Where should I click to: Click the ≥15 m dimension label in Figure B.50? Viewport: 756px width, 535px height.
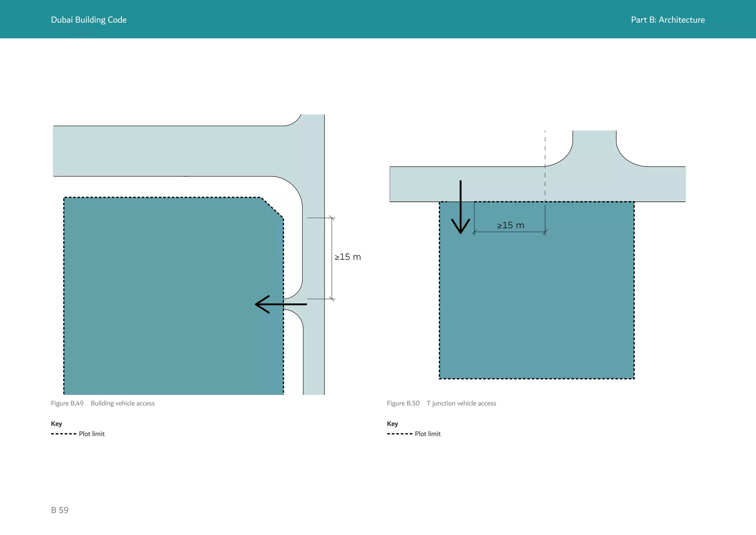pyautogui.click(x=511, y=225)
